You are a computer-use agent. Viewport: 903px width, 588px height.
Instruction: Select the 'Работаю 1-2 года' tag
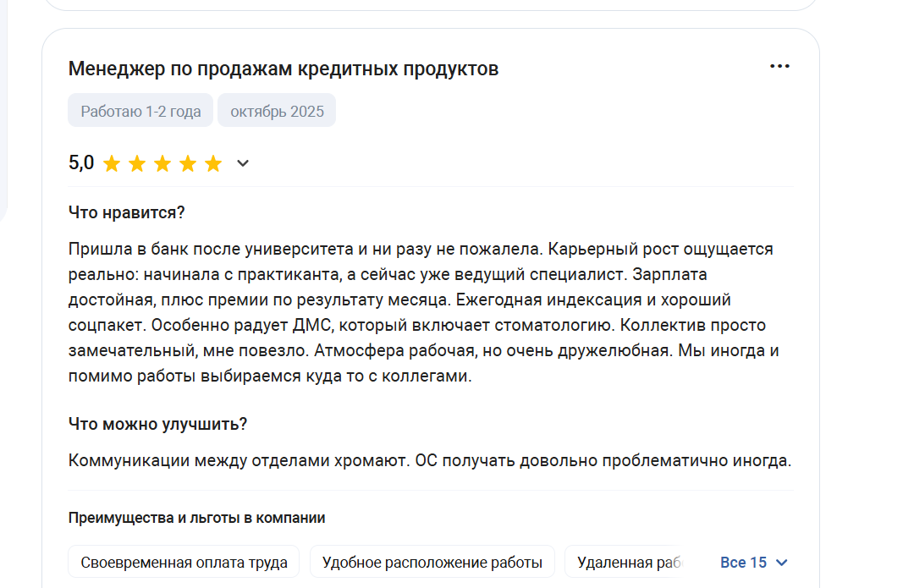140,111
